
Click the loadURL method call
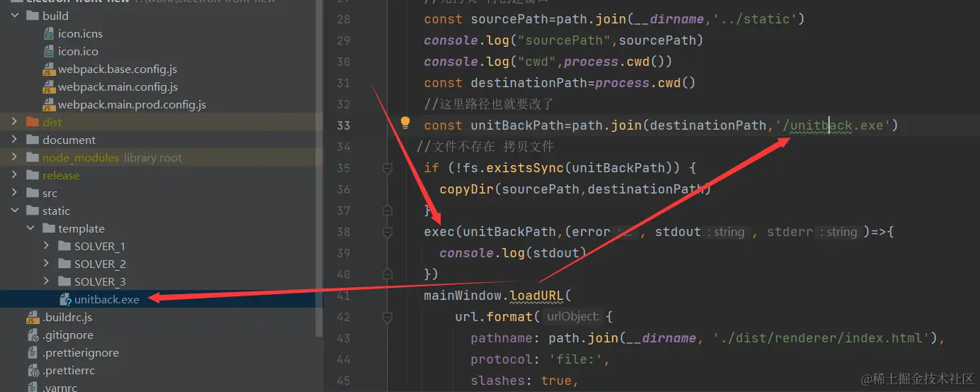click(536, 296)
